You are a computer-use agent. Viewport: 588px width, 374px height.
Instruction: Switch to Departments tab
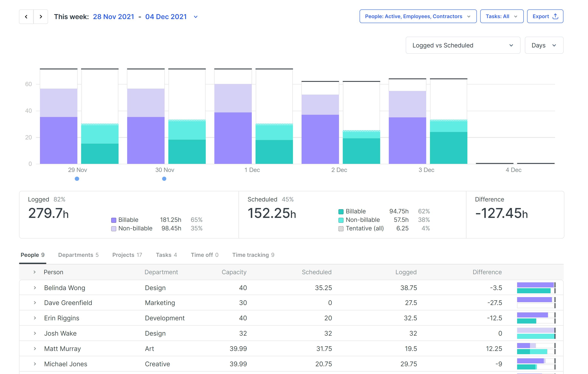(x=78, y=255)
